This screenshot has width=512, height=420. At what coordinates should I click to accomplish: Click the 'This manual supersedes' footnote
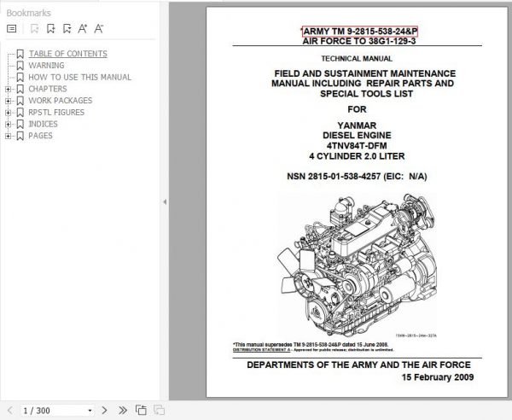(x=311, y=345)
